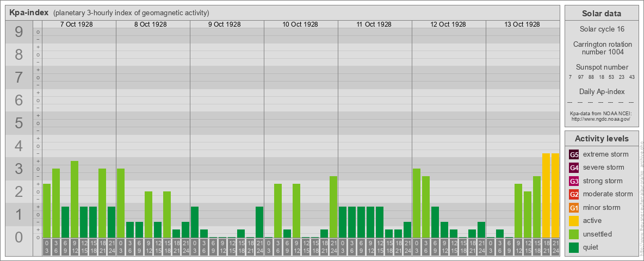Click the Kp scale number 0
Viewport: 644px width, 261px height.
18,237
